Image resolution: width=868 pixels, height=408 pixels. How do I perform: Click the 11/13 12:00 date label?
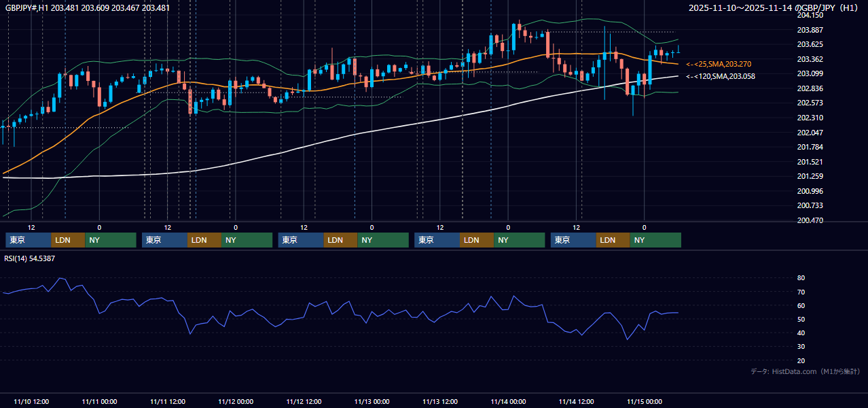439,401
